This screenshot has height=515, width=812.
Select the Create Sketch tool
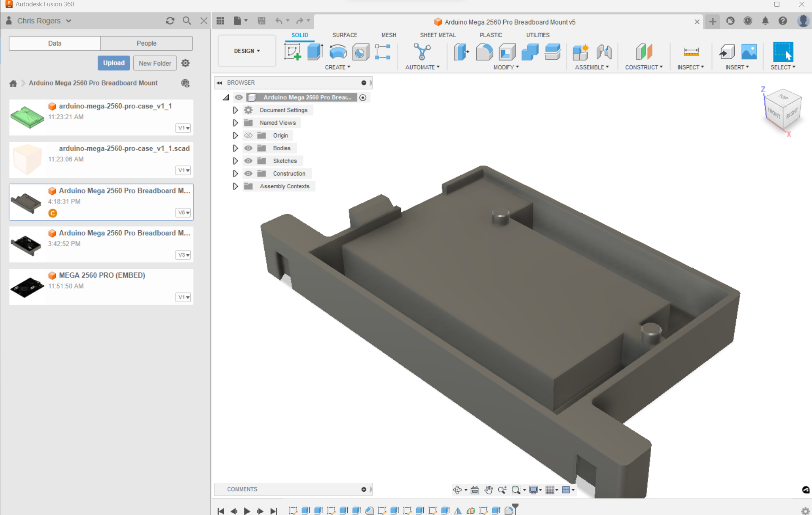click(292, 52)
